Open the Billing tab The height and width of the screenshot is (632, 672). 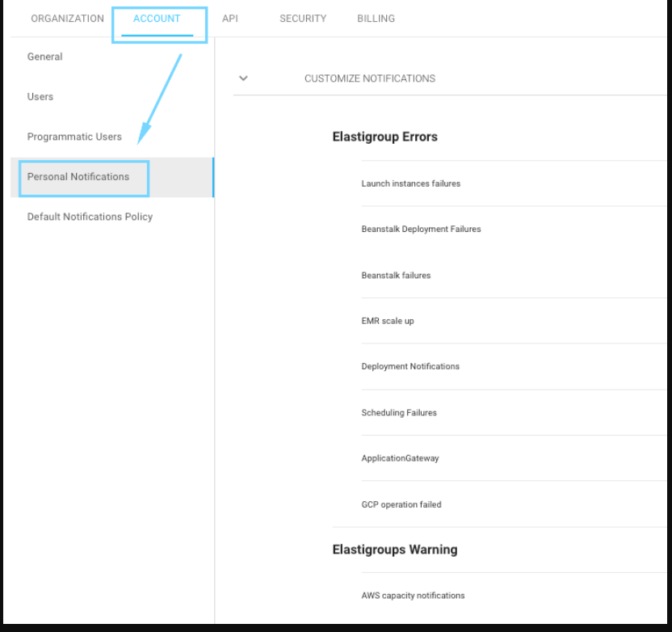pyautogui.click(x=376, y=19)
